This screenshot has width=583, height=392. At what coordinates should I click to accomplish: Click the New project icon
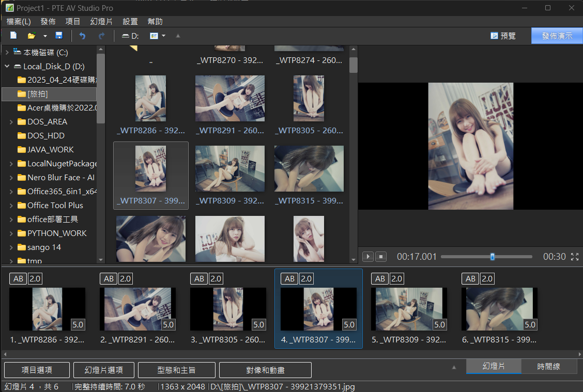tap(13, 36)
